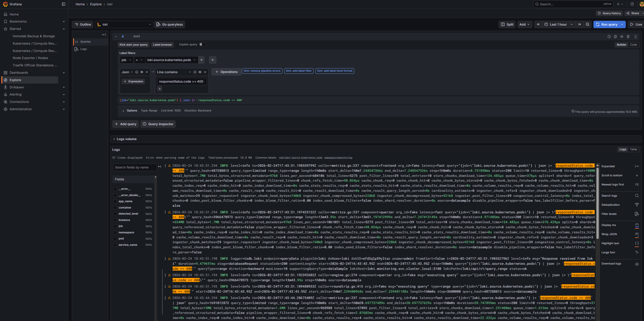Open the Last 1 hour time range picker
Screen dimensions: 644x321
[x=558, y=24]
